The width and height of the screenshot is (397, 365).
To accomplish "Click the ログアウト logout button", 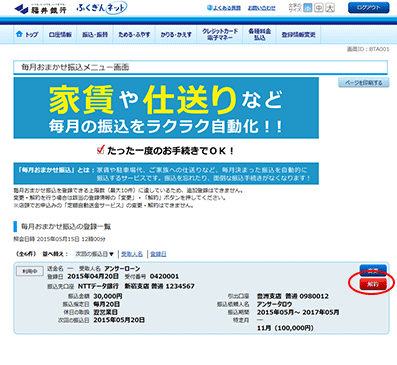I will (x=368, y=8).
